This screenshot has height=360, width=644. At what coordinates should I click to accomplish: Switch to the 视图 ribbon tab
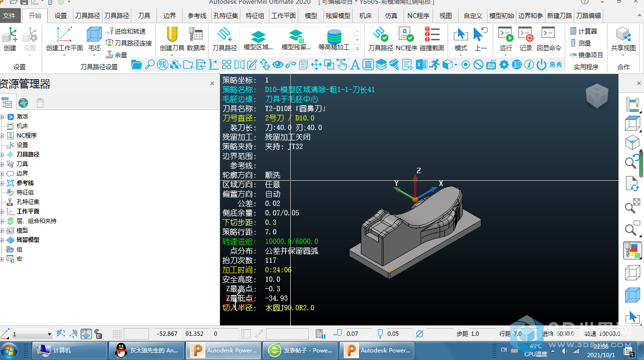446,16
